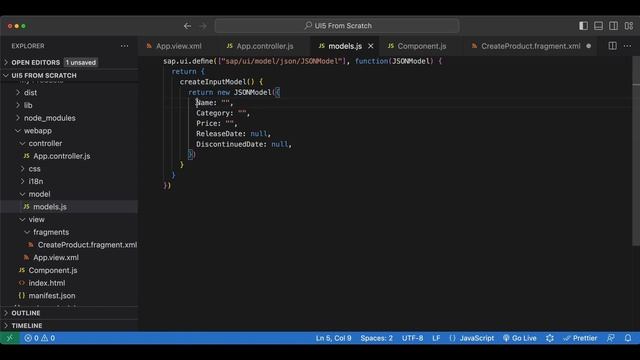Click the Category property in code
The image size is (640, 360).
tap(212, 113)
